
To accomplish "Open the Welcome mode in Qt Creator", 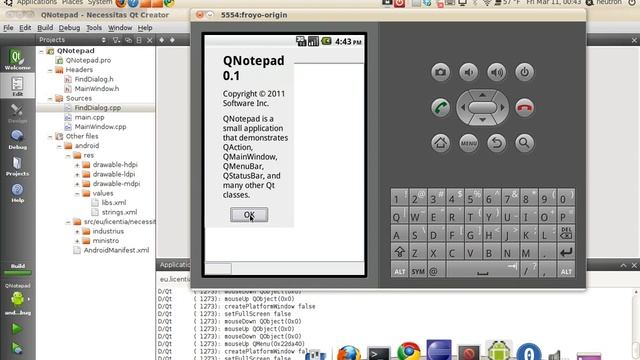I will coord(17,60).
